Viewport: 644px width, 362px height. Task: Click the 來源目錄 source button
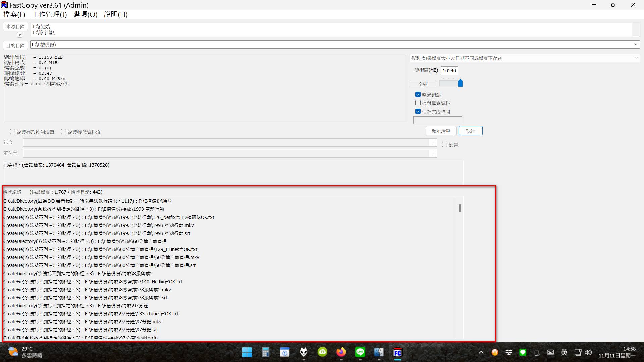point(15,26)
